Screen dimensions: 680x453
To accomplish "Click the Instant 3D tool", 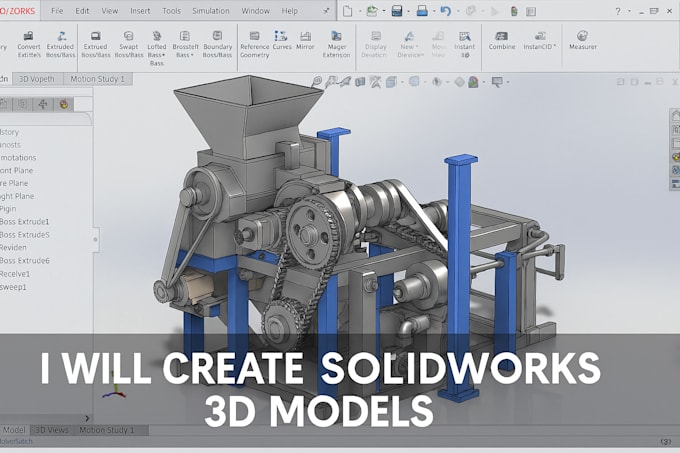I will pos(465,44).
